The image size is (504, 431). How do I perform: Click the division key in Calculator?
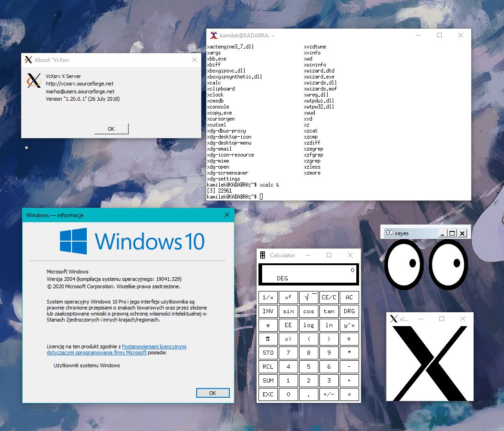coord(349,339)
